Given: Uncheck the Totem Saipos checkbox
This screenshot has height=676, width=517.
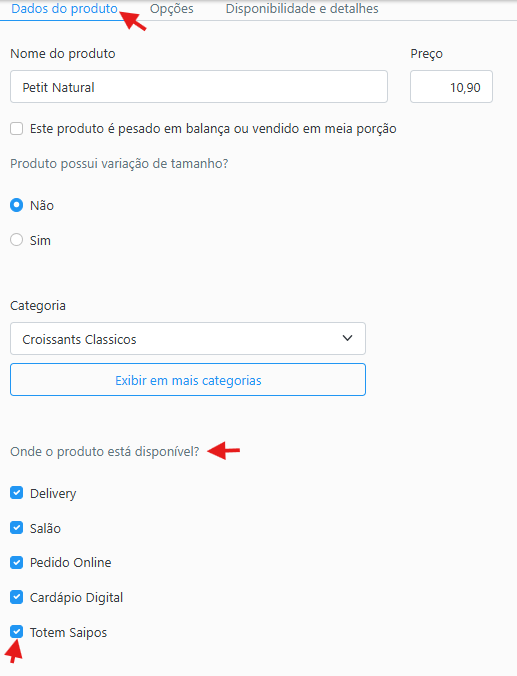Looking at the screenshot, I should (16, 632).
